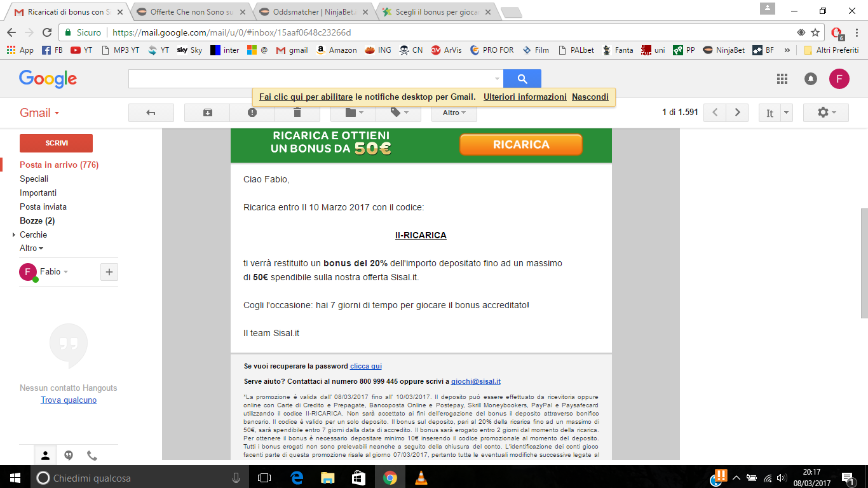
Task: Go to the older email arrow
Action: 737,112
